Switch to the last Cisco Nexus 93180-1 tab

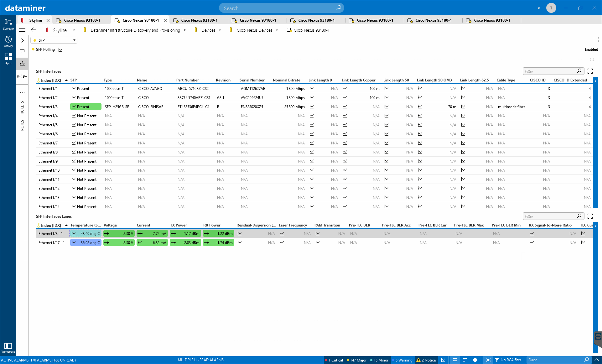pyautogui.click(x=492, y=20)
